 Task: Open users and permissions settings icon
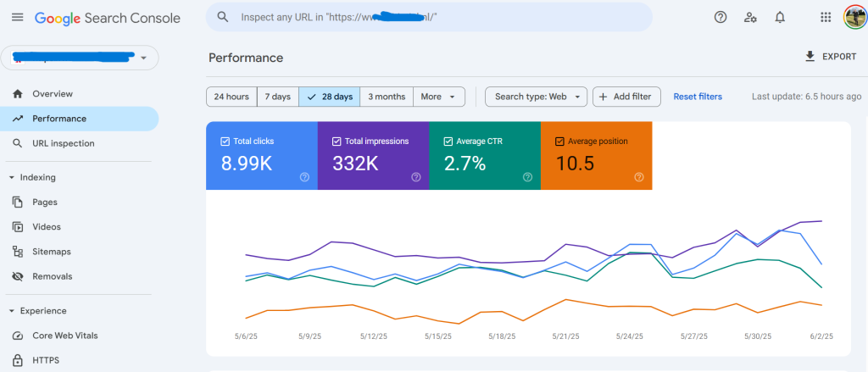[x=750, y=17]
